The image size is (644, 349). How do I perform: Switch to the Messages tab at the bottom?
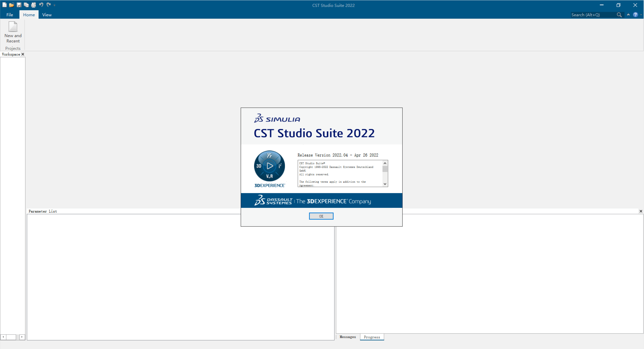(x=348, y=337)
